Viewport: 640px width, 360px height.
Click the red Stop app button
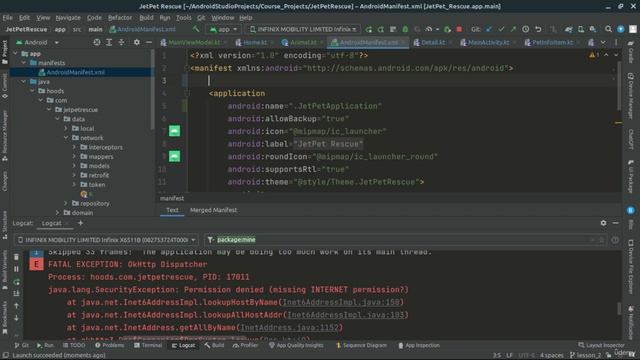459,29
